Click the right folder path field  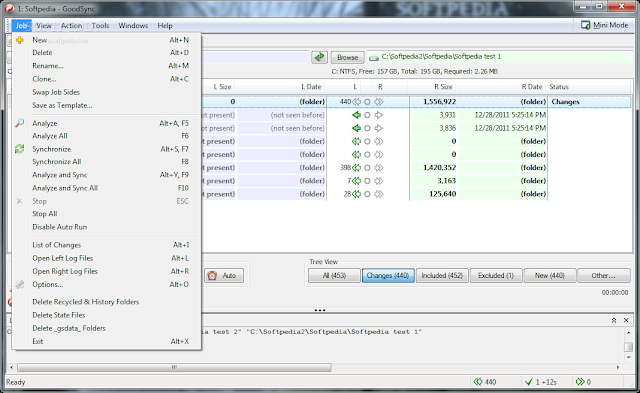coord(500,57)
